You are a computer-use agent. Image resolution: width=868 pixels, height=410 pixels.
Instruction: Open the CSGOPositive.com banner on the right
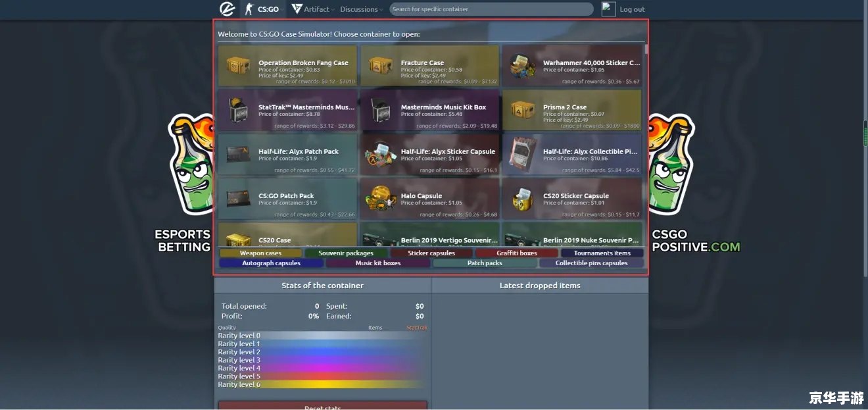tap(694, 184)
